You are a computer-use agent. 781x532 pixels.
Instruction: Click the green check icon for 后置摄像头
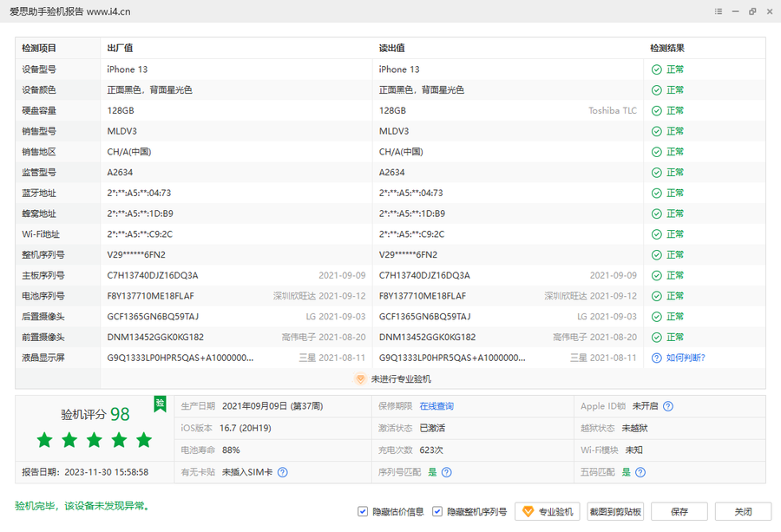(x=657, y=317)
